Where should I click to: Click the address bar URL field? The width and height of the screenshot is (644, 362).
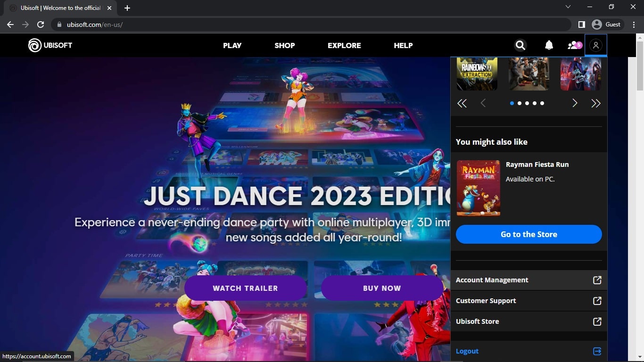[311, 25]
